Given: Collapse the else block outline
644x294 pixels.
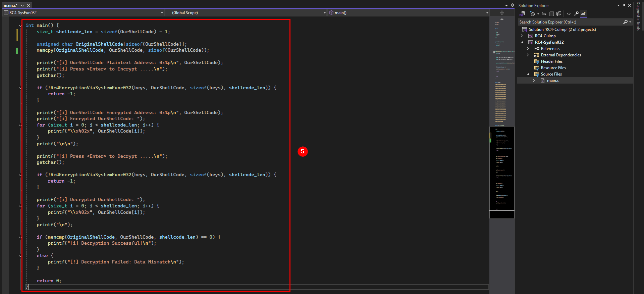Looking at the screenshot, I should 20,256.
